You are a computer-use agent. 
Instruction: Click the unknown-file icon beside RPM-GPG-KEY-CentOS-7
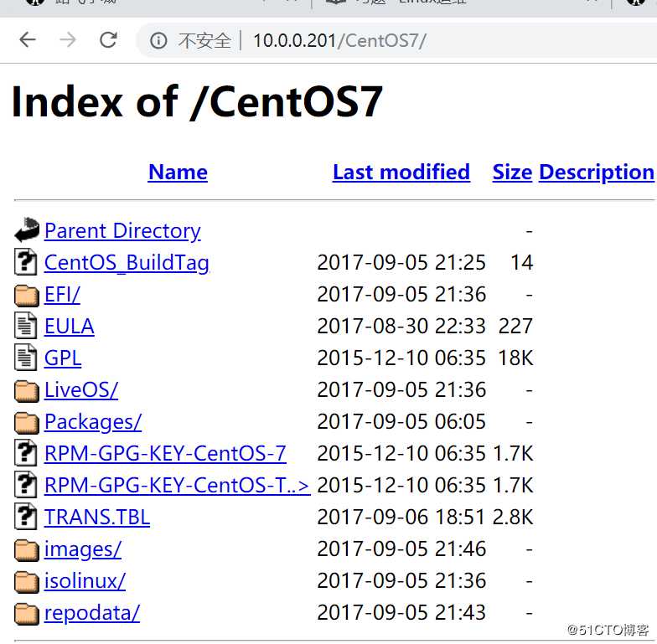[25, 452]
